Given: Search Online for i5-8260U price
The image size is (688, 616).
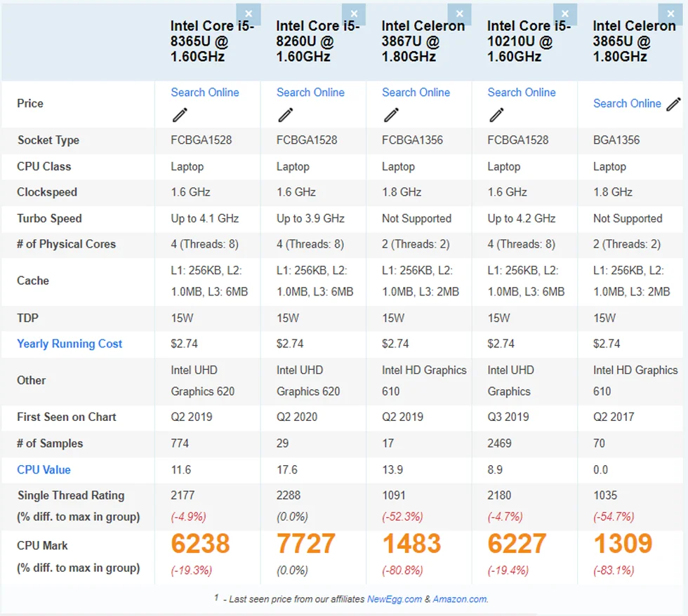Looking at the screenshot, I should click(310, 93).
